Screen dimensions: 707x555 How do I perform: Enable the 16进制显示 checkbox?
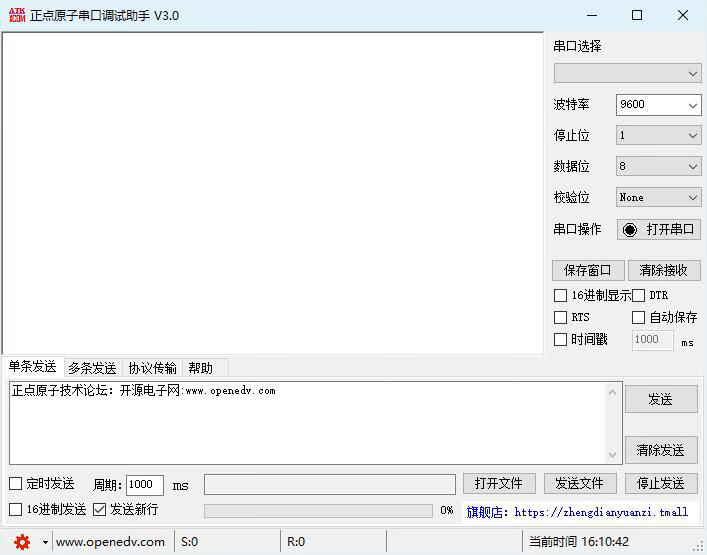(560, 295)
